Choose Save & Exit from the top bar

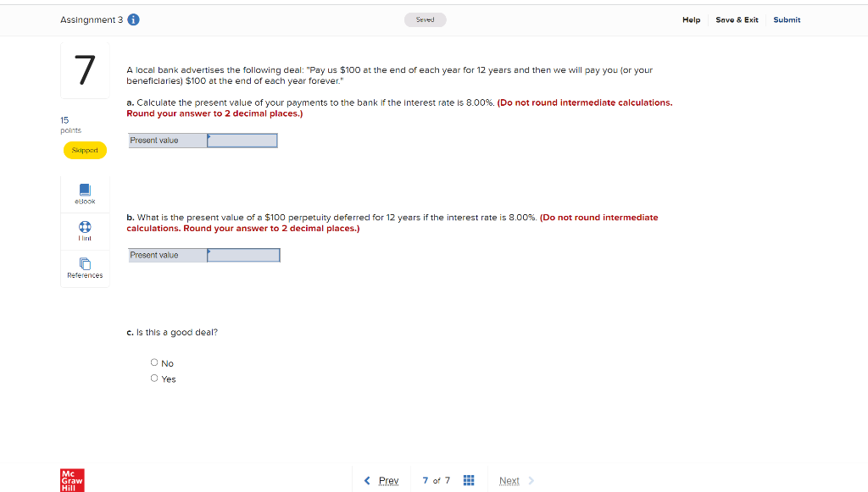(737, 19)
